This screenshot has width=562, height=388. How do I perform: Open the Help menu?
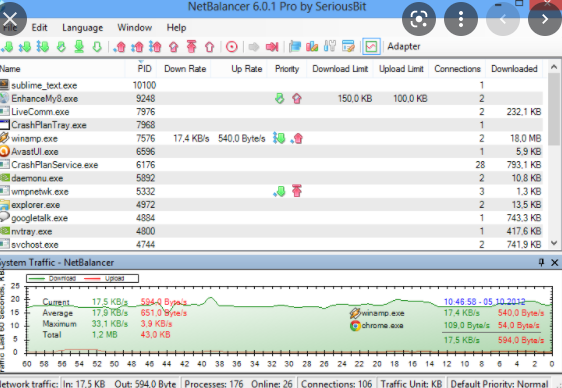coord(176,28)
